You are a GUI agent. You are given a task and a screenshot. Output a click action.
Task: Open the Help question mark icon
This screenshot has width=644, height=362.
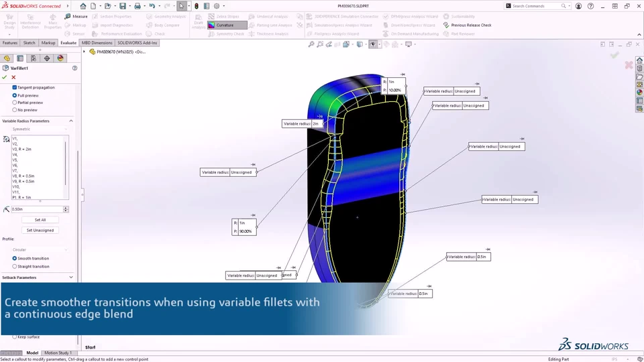click(x=590, y=6)
